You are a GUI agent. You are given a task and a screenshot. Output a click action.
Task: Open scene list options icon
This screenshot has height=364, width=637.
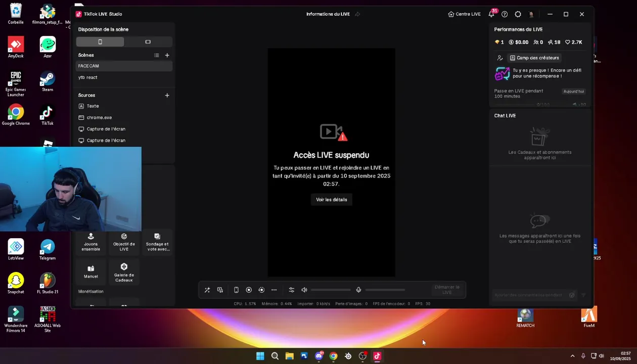[157, 55]
